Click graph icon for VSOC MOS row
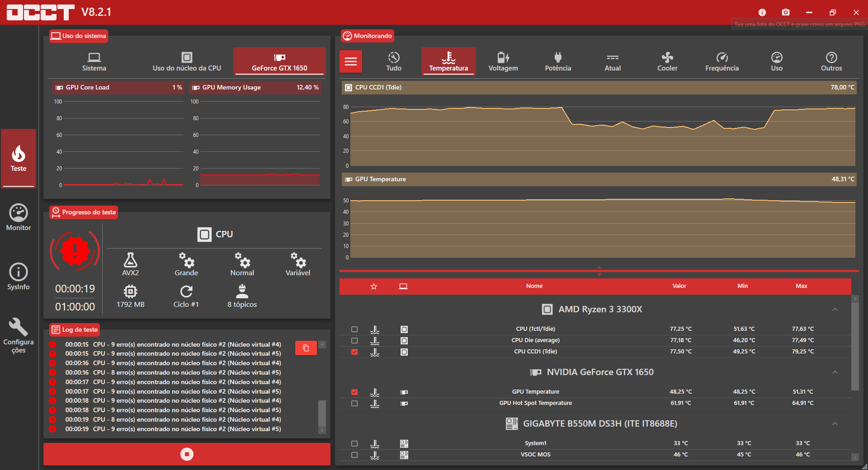The width and height of the screenshot is (868, 470). tap(375, 455)
